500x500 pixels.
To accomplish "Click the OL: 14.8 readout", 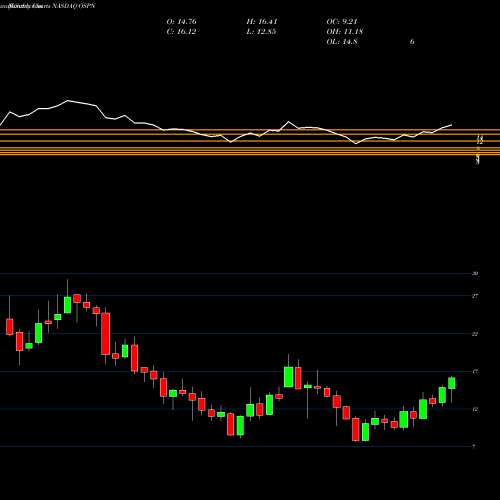I will point(342,42).
